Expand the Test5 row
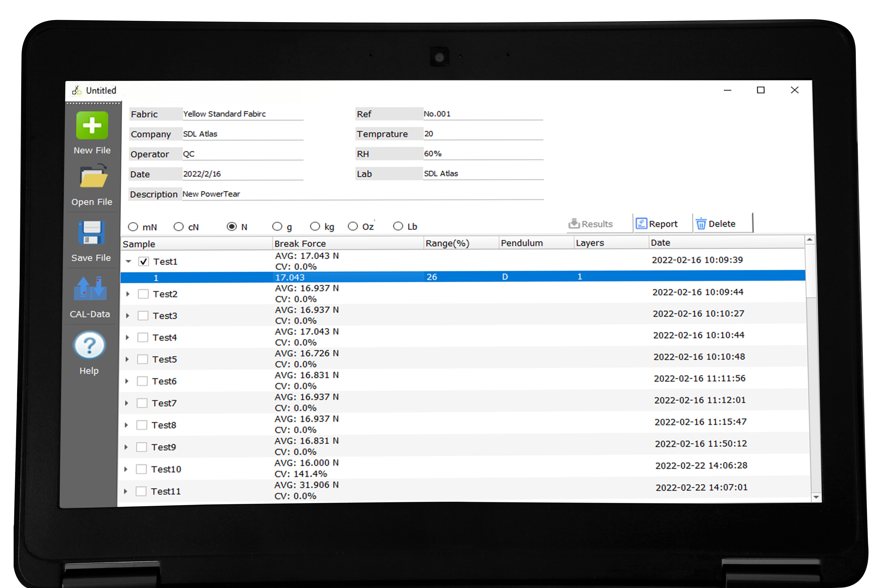882x588 pixels. 127,359
